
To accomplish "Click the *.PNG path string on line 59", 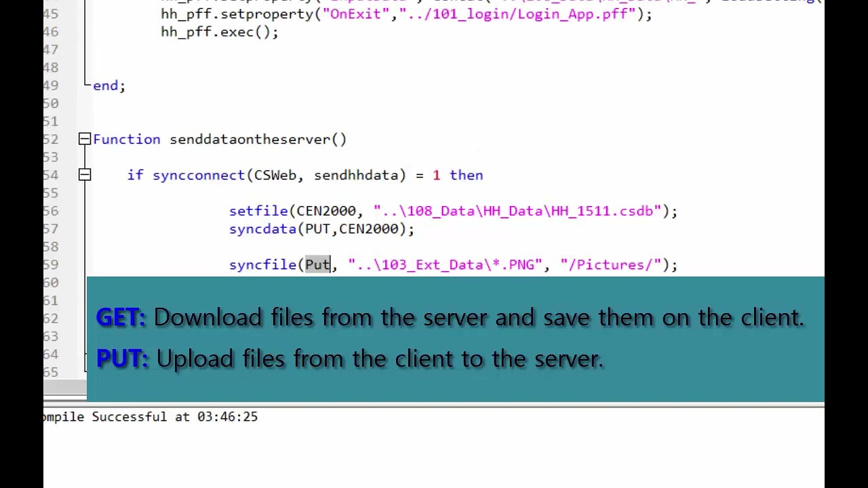I will point(445,265).
